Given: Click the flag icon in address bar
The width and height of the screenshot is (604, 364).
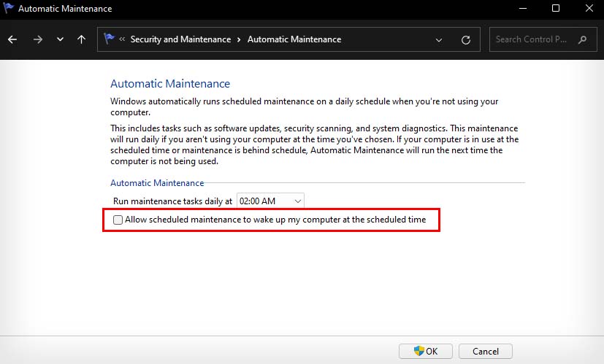Looking at the screenshot, I should click(109, 39).
